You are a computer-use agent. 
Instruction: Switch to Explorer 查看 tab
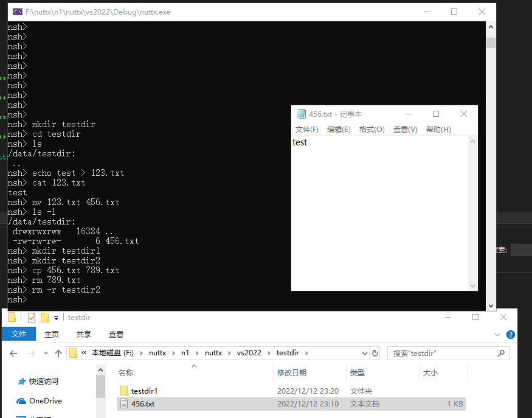116,334
